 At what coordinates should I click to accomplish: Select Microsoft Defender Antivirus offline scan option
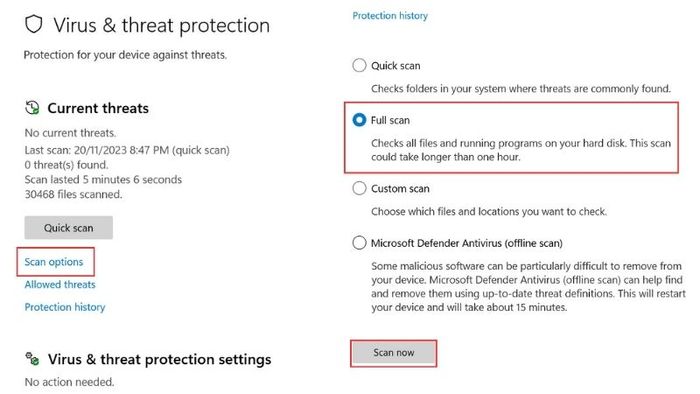[x=359, y=243]
